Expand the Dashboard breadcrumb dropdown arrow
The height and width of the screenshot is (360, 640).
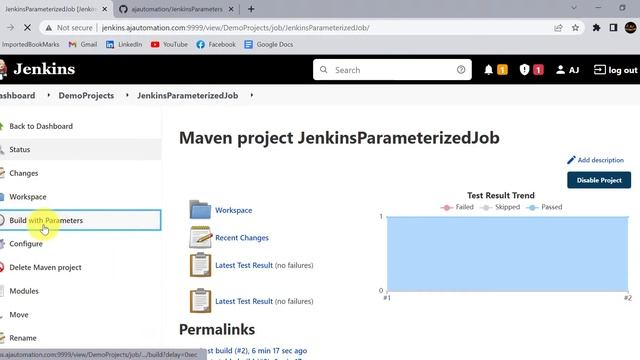pos(49,95)
